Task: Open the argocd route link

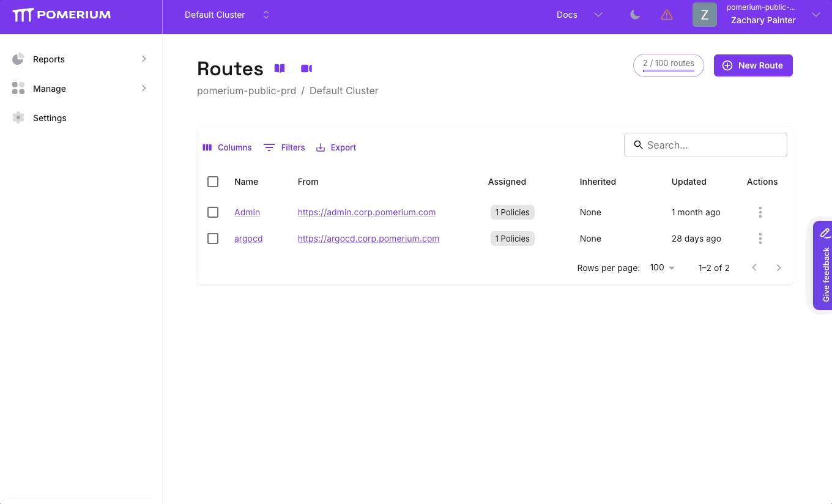Action: pos(248,239)
